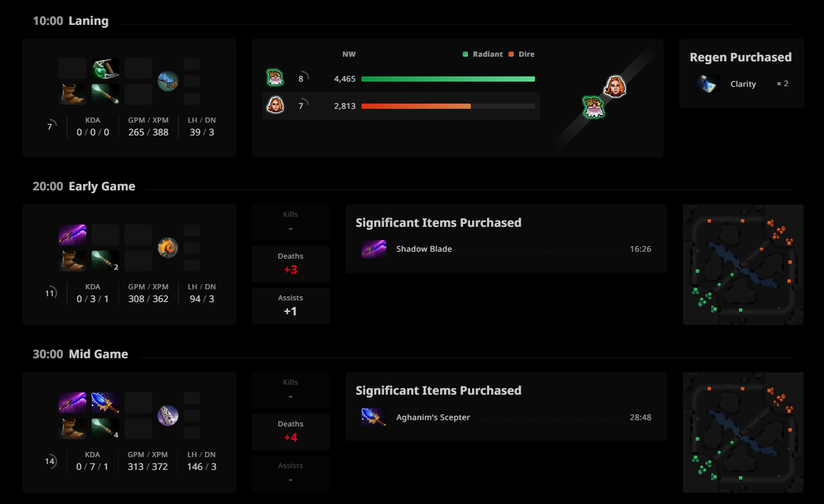Click the Early Game Assists +1 tile
The image size is (824, 504).
pyautogui.click(x=291, y=306)
